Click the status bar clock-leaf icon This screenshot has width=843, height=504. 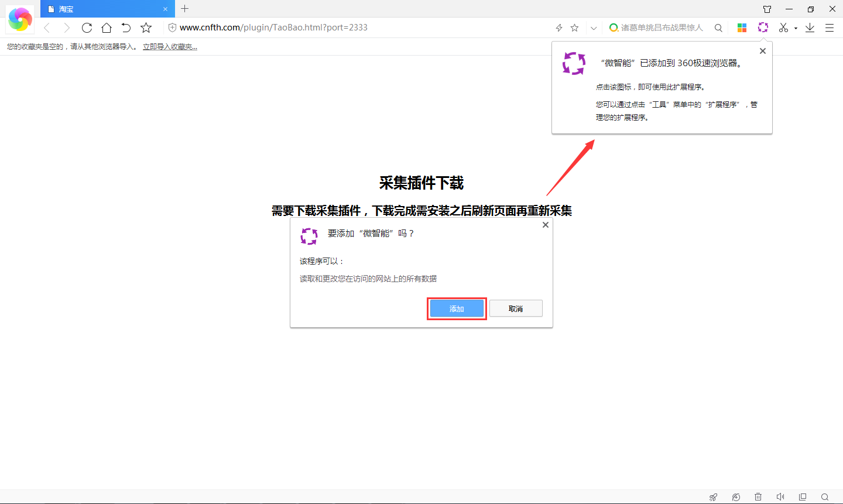(x=736, y=497)
